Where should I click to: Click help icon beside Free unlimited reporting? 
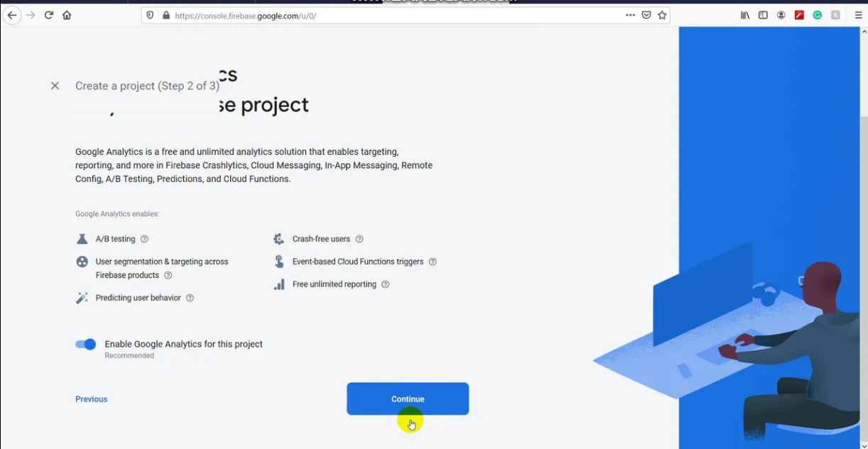(x=386, y=284)
